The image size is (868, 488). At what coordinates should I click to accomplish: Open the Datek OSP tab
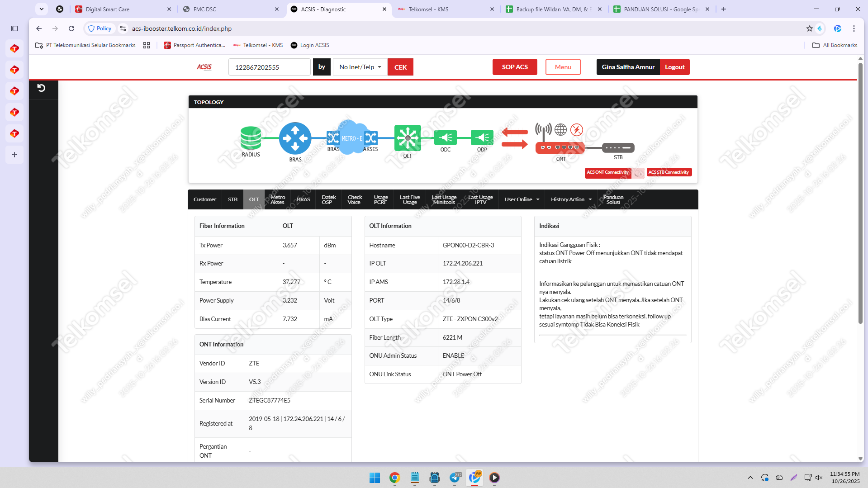(x=329, y=199)
